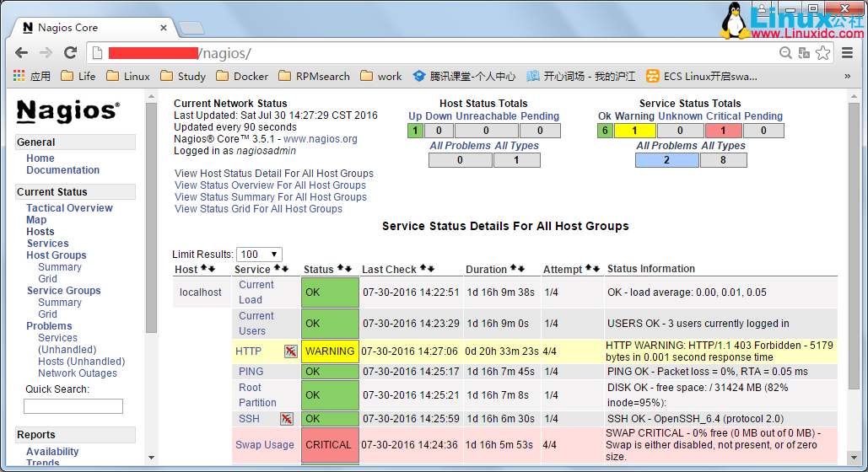Viewport: 868px width, 472px height.
Task: Open the Study bookmark folder
Action: pos(183,77)
